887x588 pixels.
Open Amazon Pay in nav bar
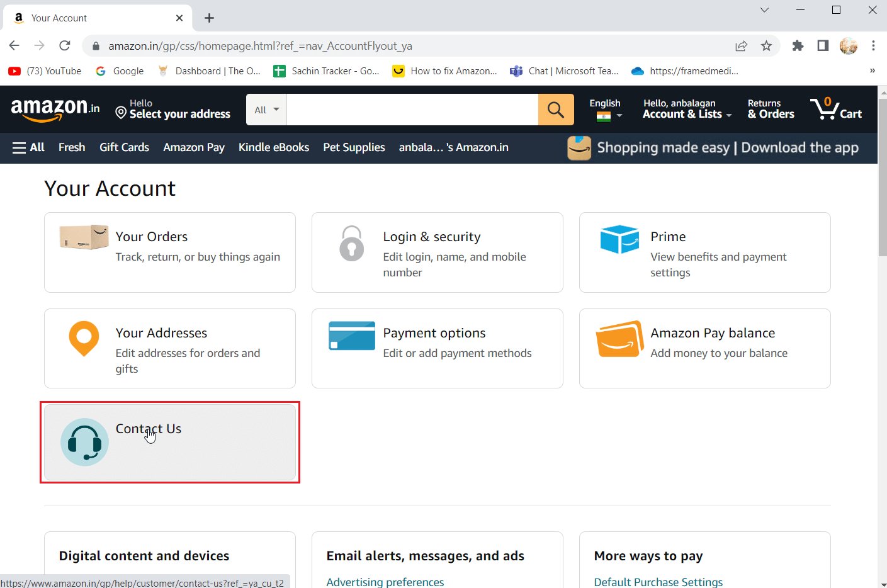(x=194, y=147)
